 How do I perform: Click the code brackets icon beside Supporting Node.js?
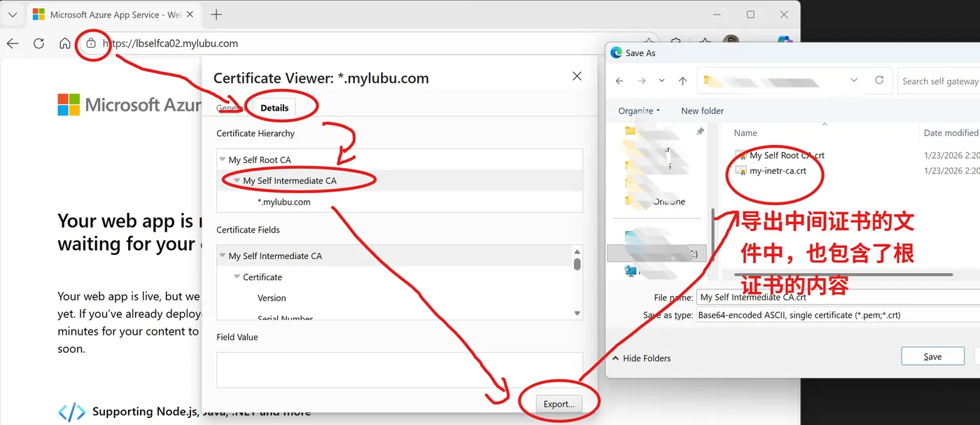pyautogui.click(x=71, y=412)
